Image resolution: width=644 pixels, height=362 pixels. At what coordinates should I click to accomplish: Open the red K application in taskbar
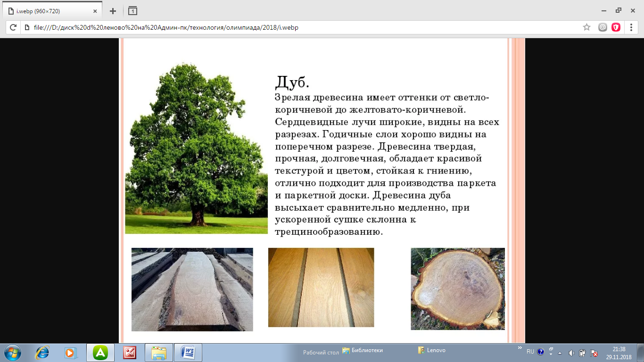(x=130, y=352)
